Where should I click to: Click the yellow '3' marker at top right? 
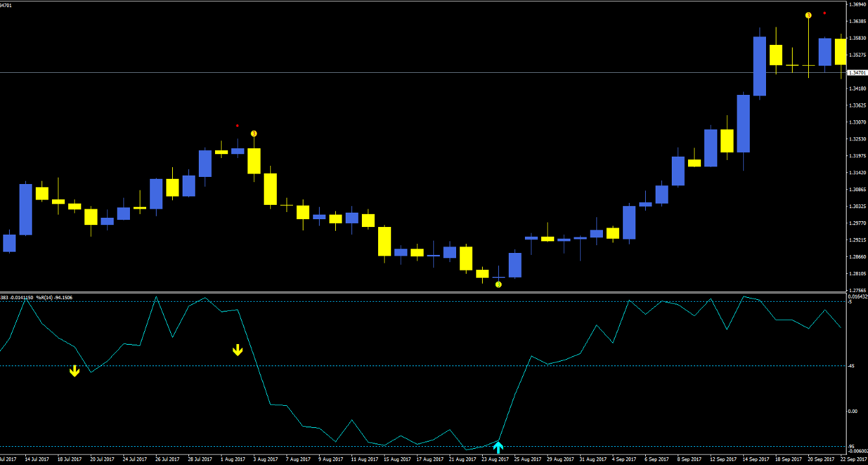(x=808, y=15)
